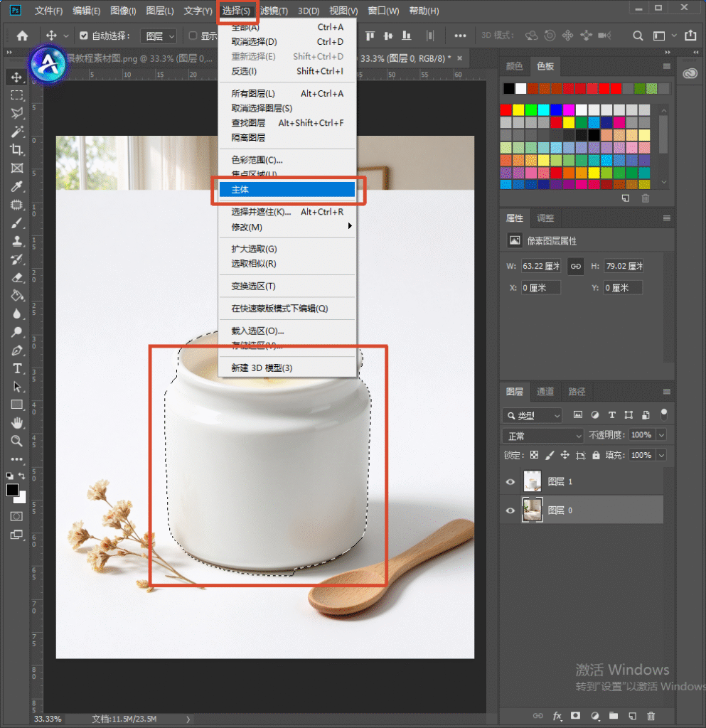Open the 图层 auto-select dropdown

tap(159, 36)
